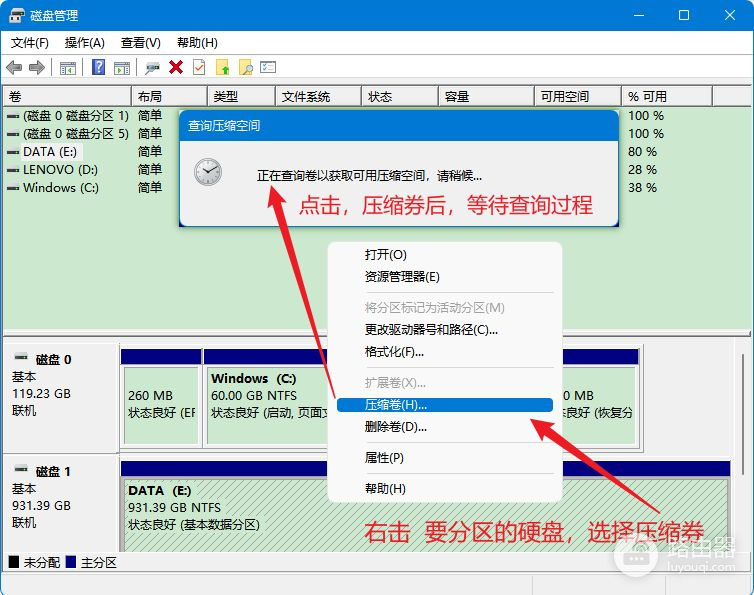The width and height of the screenshot is (754, 595).
Task: Click the checkmark properties sheet icon
Action: point(199,67)
